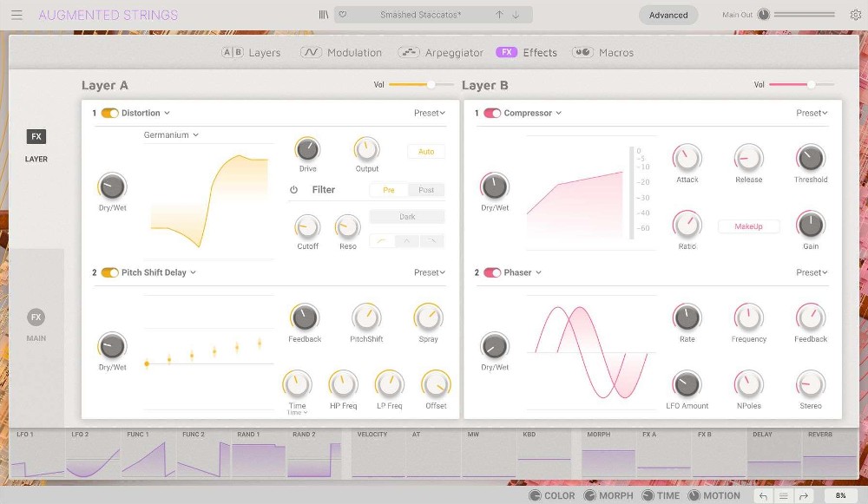Viewport: 868px width, 504px height.
Task: Click the TIME macro knob icon
Action: click(648, 495)
